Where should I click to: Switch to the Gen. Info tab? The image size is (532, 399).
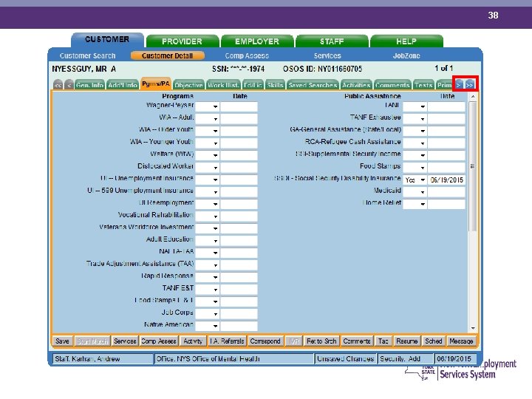click(89, 85)
